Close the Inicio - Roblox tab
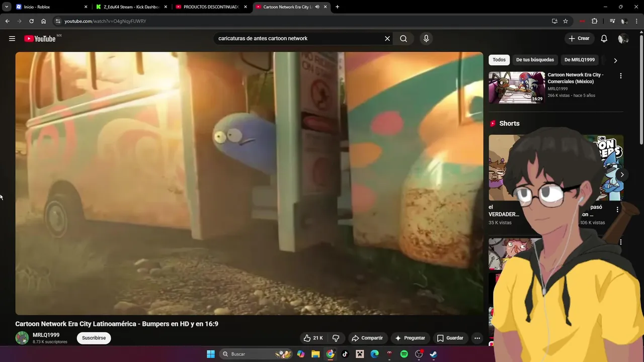644x362 pixels. click(86, 7)
